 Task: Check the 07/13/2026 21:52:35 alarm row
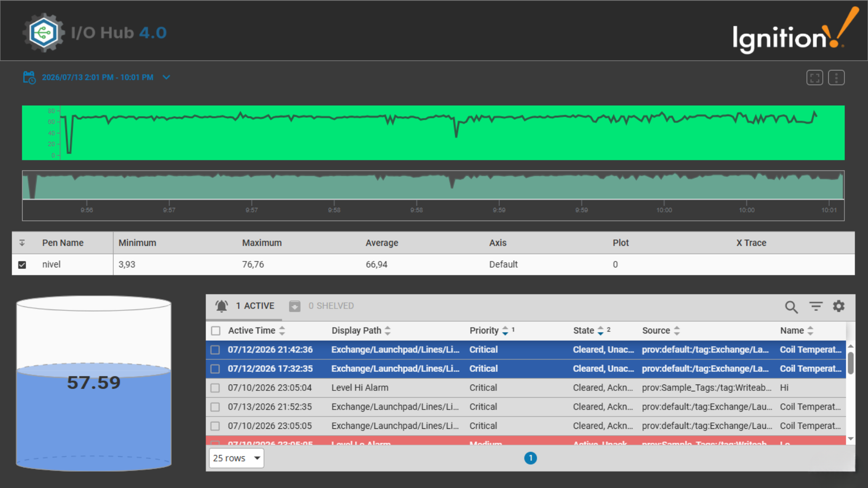tap(215, 407)
